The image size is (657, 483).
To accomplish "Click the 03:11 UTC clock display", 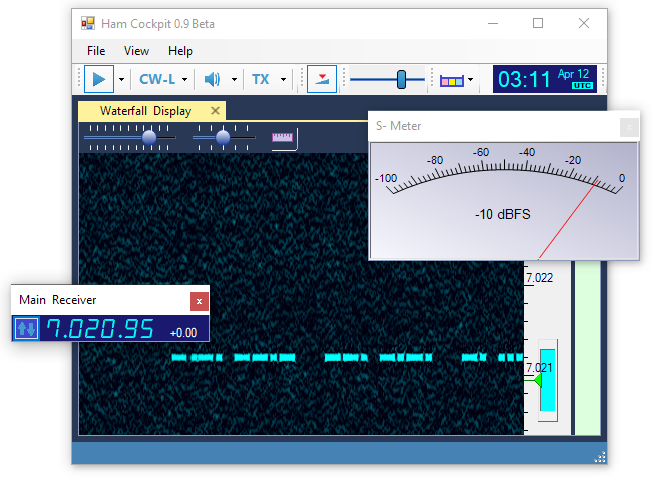I will click(x=545, y=79).
